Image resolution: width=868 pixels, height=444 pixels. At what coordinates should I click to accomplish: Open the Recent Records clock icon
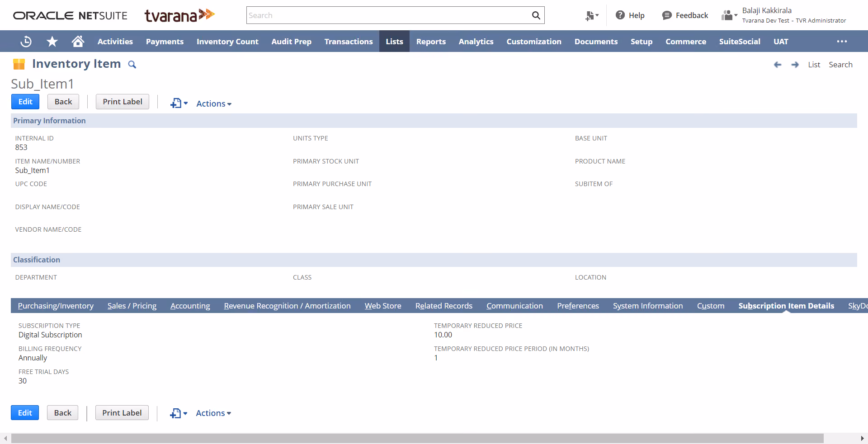tap(26, 42)
